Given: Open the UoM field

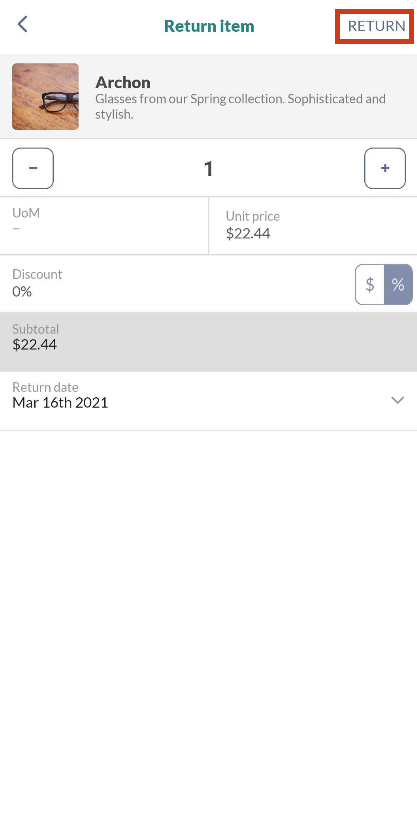Looking at the screenshot, I should [104, 226].
